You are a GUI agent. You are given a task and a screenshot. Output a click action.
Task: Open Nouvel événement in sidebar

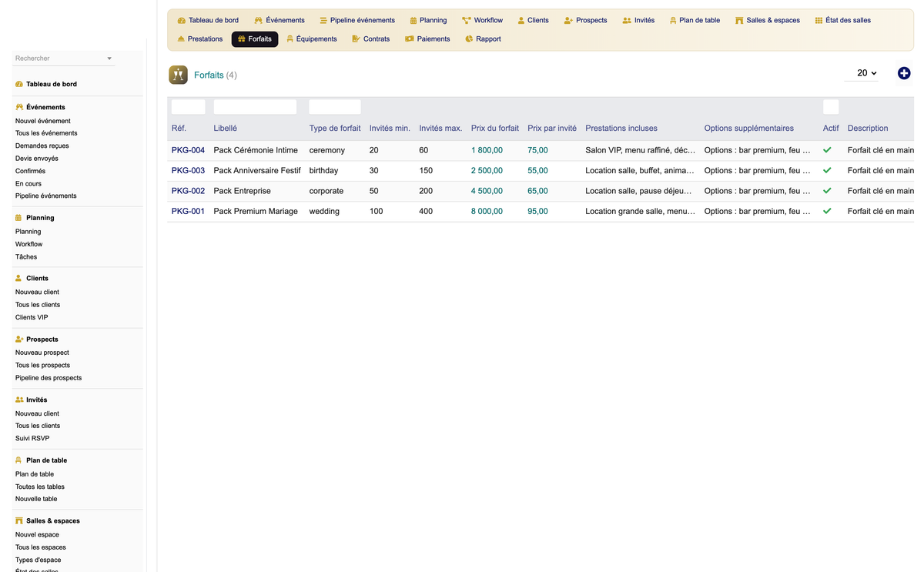[43, 121]
